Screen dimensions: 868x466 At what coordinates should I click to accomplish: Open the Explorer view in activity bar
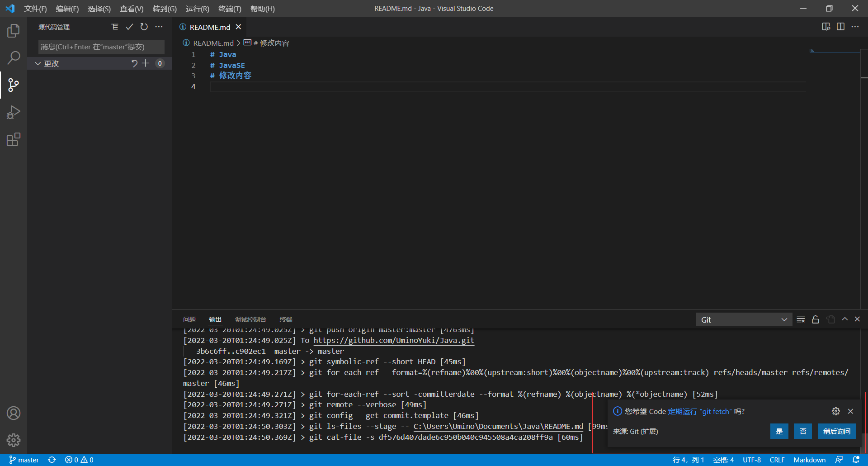click(14, 31)
